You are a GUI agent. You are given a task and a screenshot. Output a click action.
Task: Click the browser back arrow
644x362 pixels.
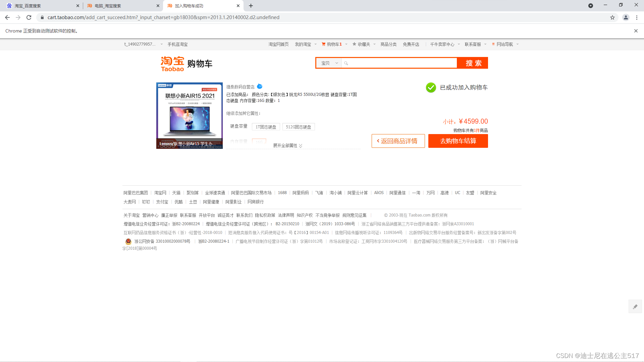(x=7, y=17)
